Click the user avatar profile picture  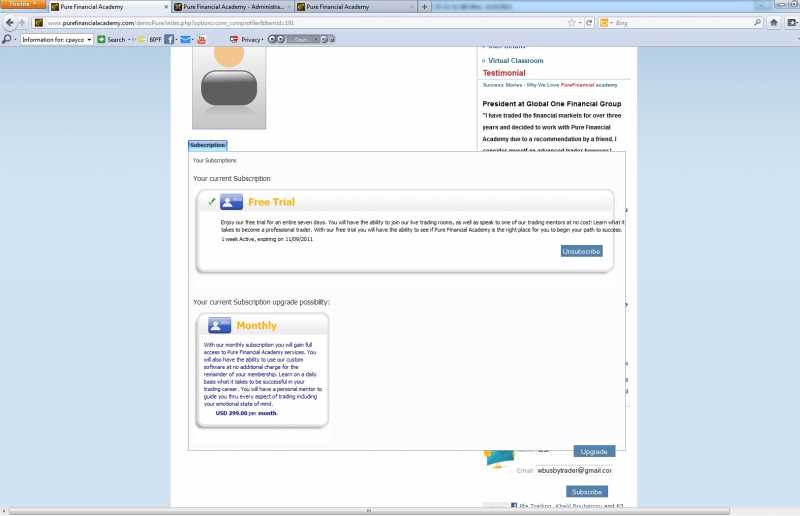229,88
